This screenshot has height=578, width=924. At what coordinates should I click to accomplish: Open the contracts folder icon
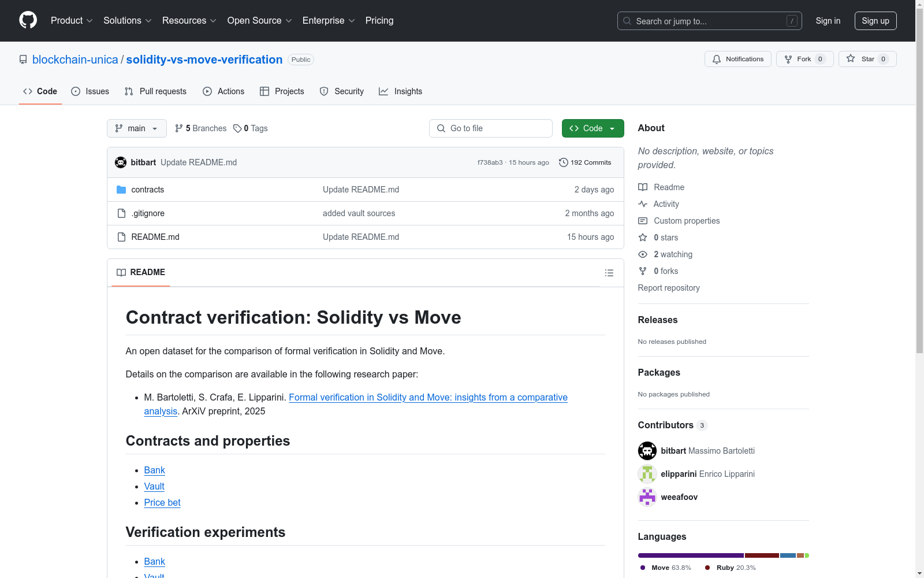tap(121, 190)
